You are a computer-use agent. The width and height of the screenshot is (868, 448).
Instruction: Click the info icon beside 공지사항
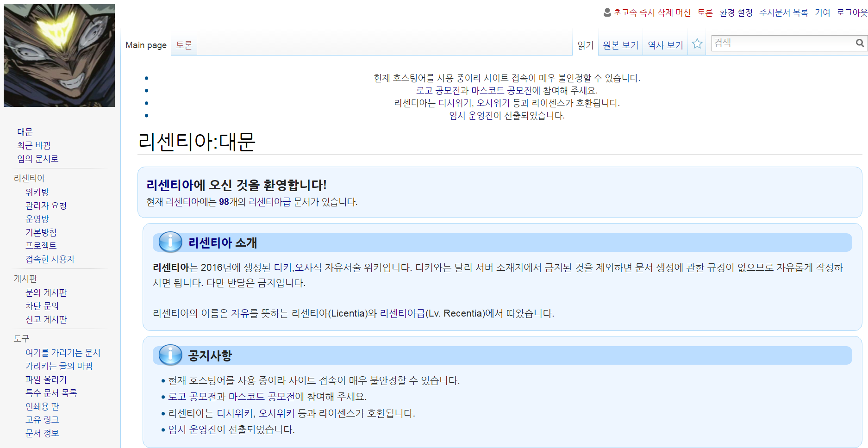click(170, 355)
